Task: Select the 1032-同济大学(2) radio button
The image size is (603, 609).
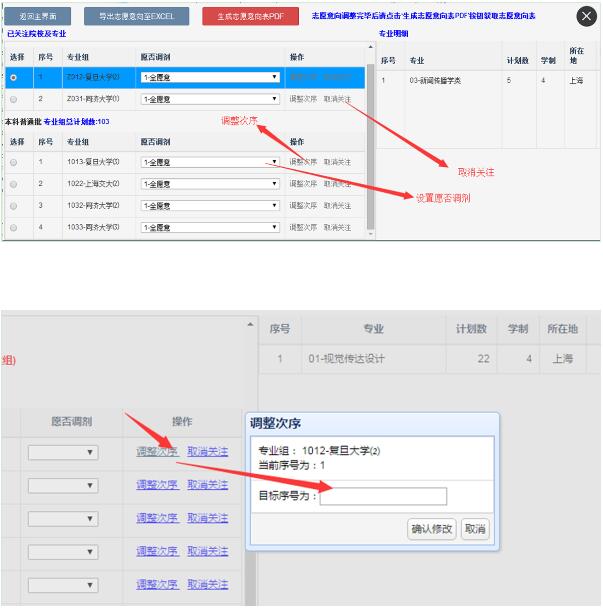Action: point(14,206)
